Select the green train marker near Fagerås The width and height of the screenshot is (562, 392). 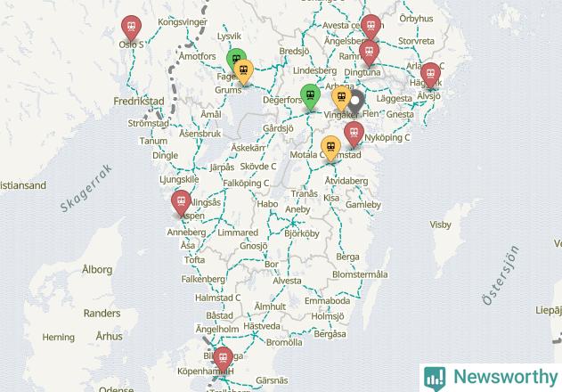coord(235,57)
